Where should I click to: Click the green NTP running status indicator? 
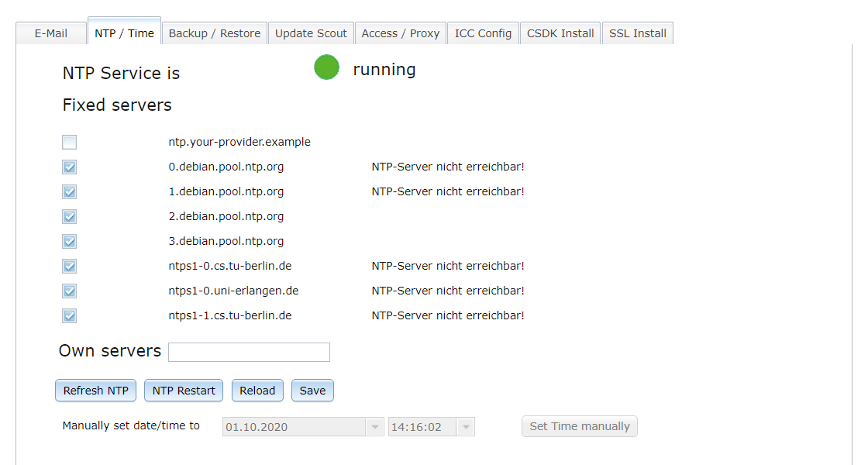(326, 67)
